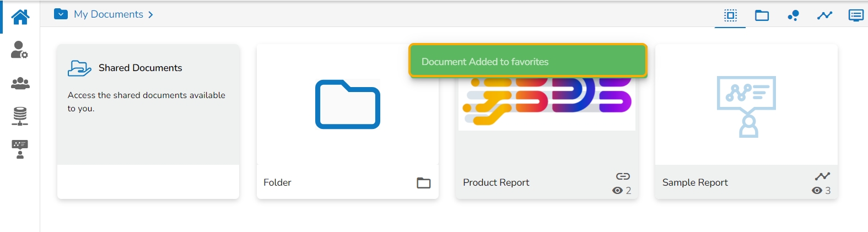Click the My Documents breadcrumb label
The height and width of the screenshot is (232, 868).
coord(109,14)
